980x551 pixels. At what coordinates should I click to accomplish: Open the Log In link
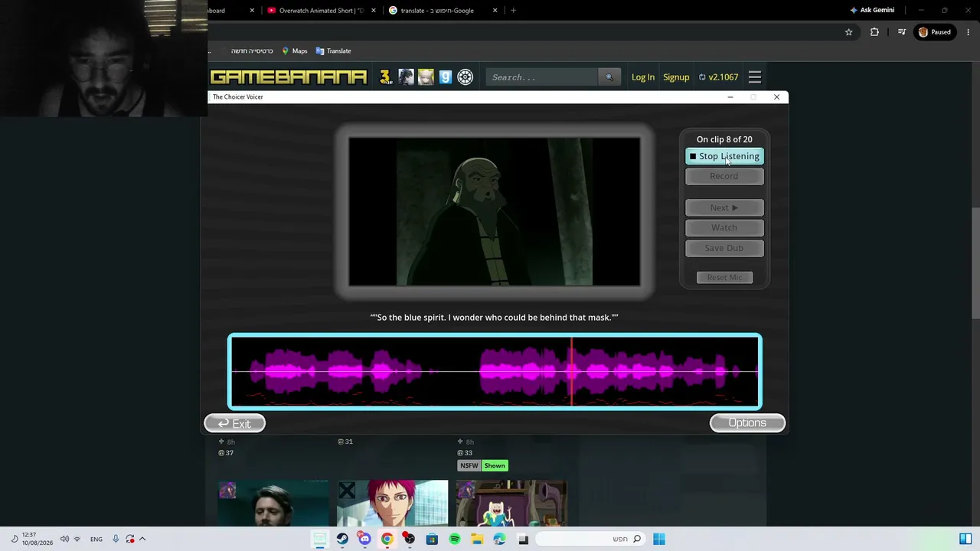click(x=643, y=77)
